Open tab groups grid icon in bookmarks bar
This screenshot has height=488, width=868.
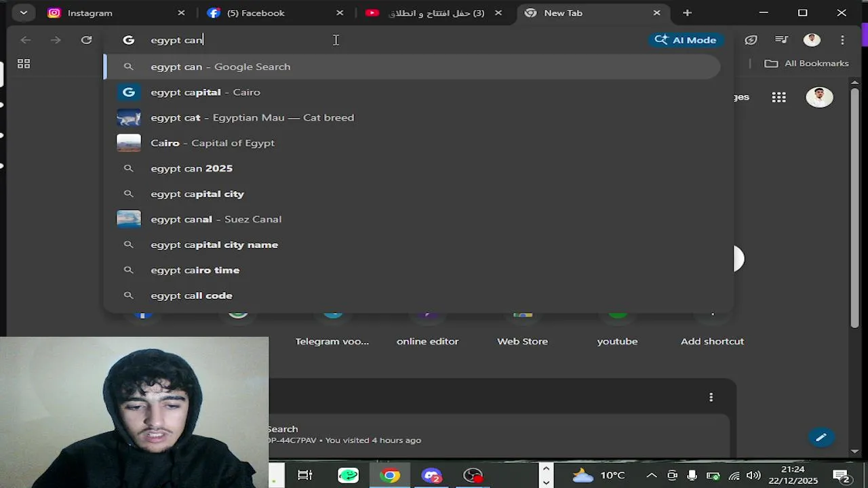coord(24,64)
